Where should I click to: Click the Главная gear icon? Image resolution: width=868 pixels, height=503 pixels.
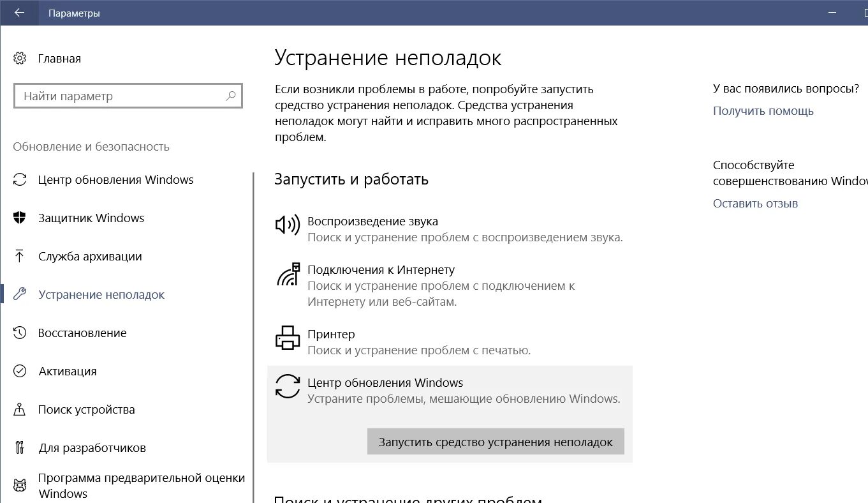20,59
